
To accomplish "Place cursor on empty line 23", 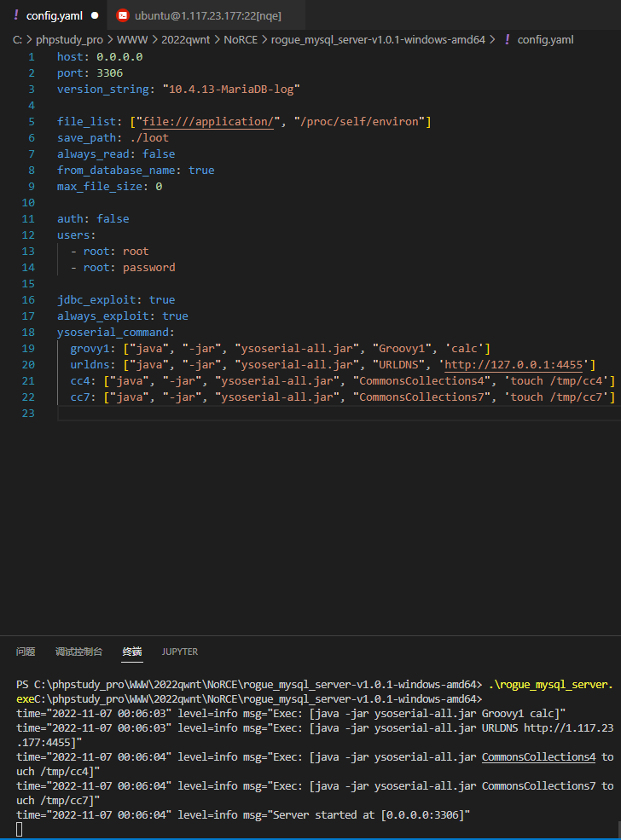I will click(339, 414).
